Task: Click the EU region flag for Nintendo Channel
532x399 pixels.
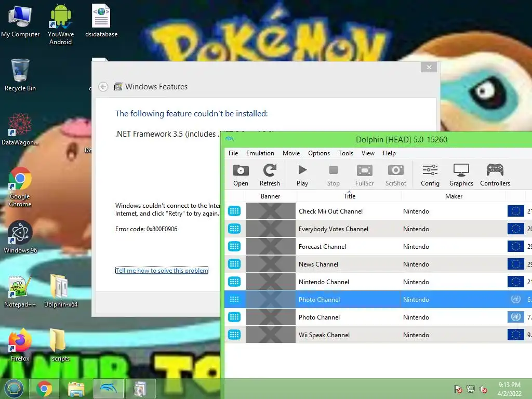Action: pos(516,282)
